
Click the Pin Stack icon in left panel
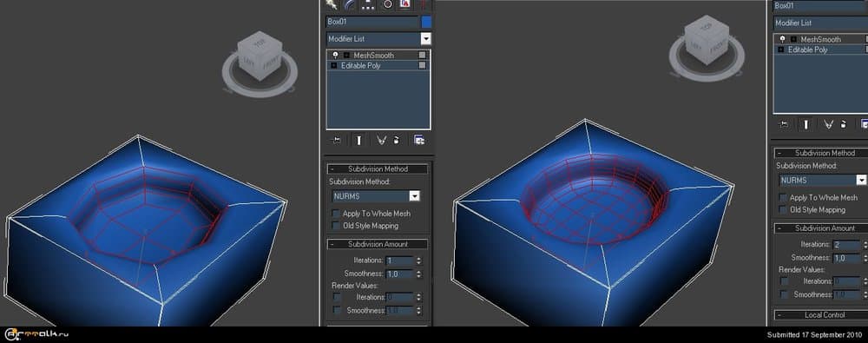[335, 140]
